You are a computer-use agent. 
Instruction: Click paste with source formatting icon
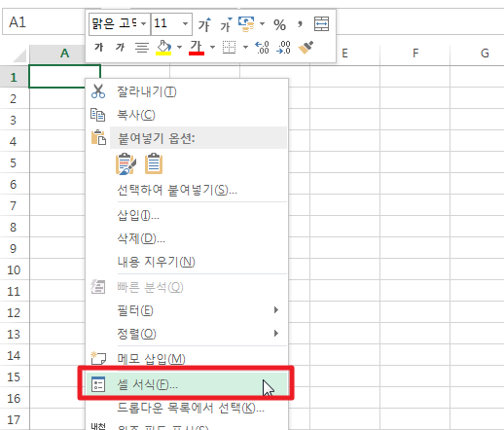point(126,164)
